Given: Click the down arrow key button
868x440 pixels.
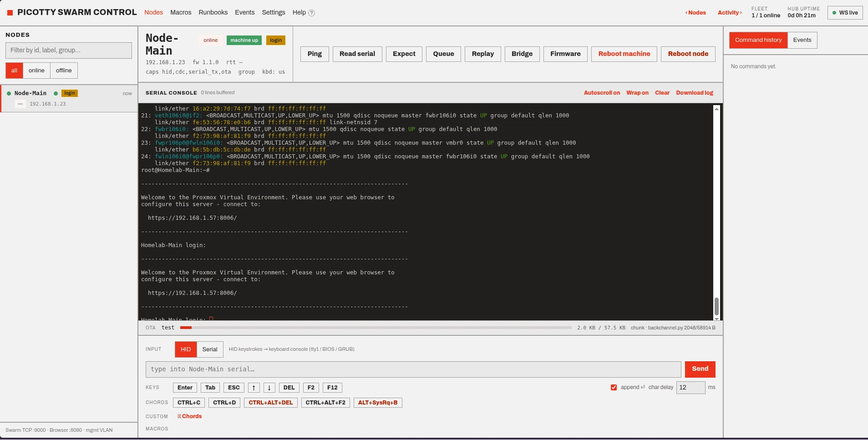Looking at the screenshot, I should tap(269, 388).
